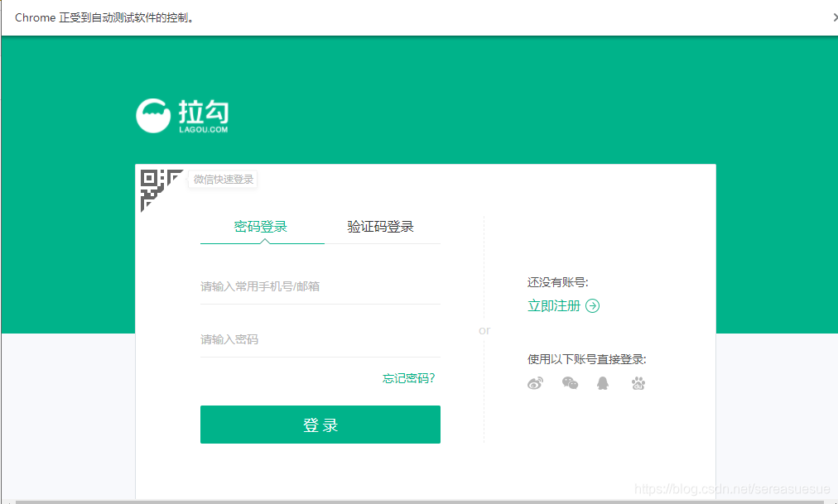
Task: Click the 微信快速登录 tooltip label
Action: [224, 180]
